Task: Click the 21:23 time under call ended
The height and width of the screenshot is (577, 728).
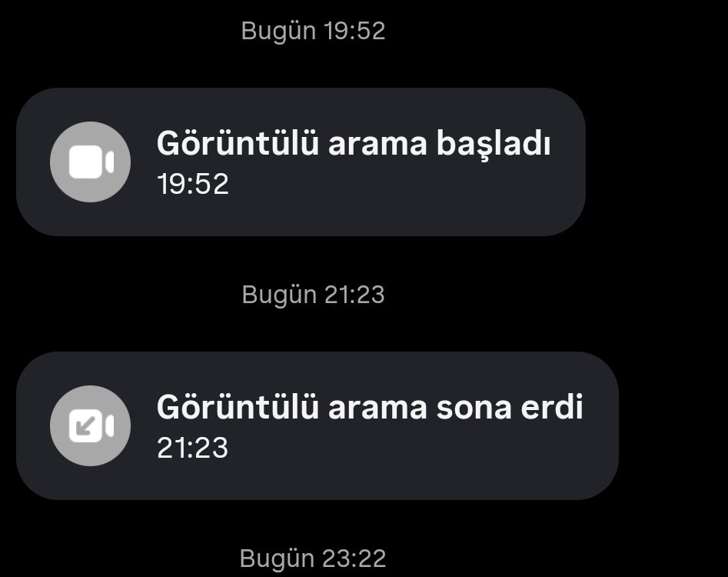Action: tap(193, 448)
